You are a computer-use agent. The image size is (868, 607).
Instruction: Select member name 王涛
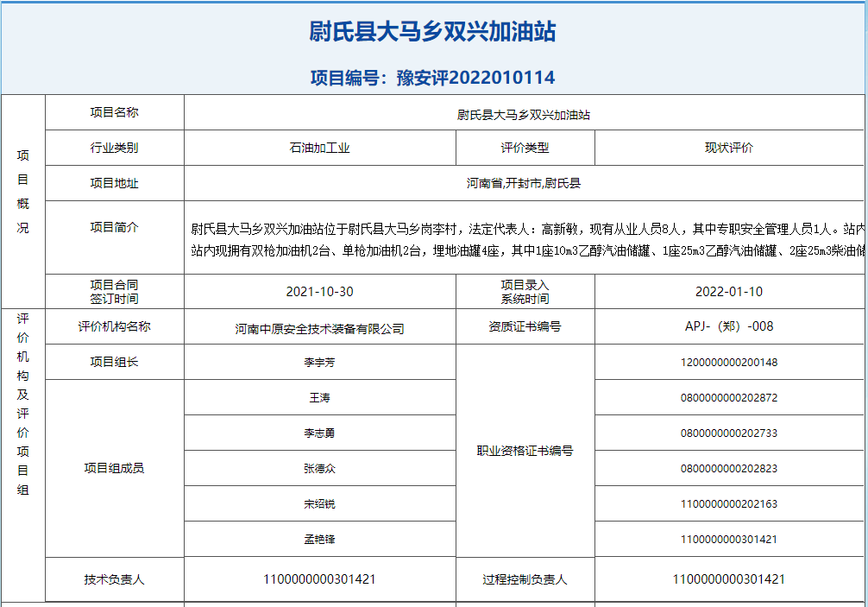(319, 398)
